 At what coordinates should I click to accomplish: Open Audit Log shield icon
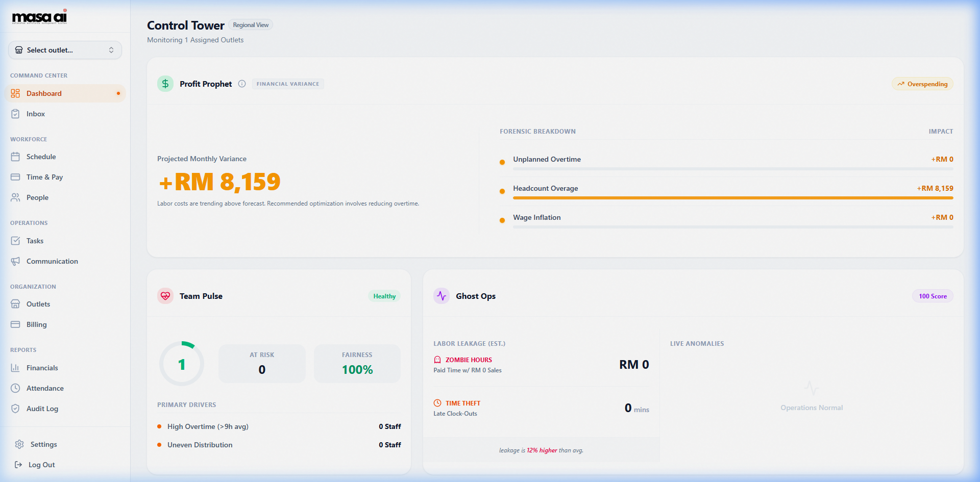pyautogui.click(x=15, y=409)
